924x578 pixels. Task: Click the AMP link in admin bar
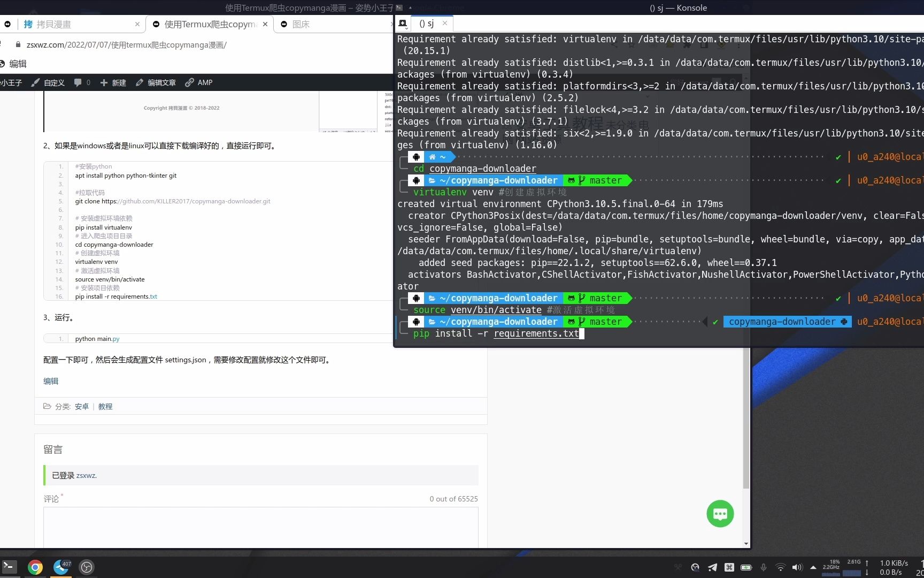click(199, 82)
